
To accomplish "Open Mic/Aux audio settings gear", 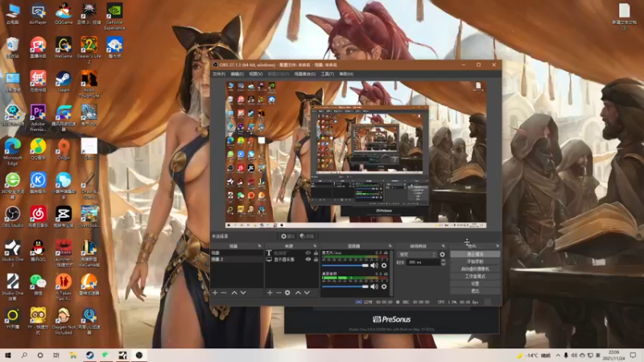I will pyautogui.click(x=384, y=265).
